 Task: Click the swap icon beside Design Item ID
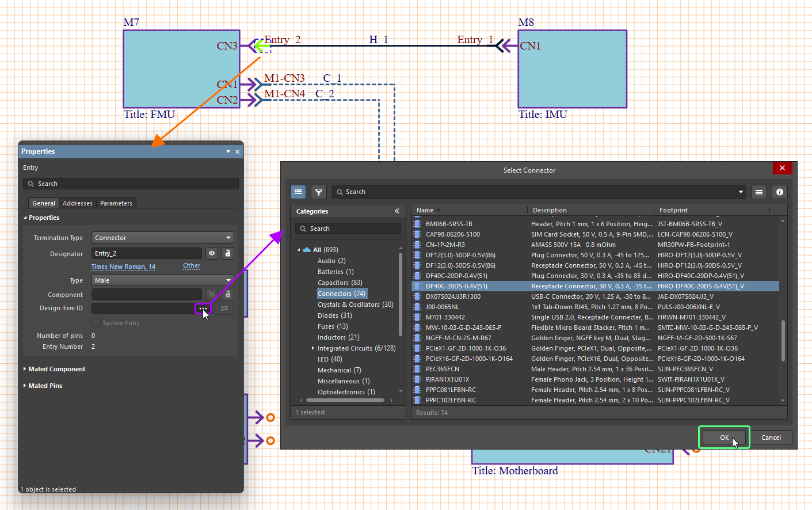pyautogui.click(x=224, y=309)
